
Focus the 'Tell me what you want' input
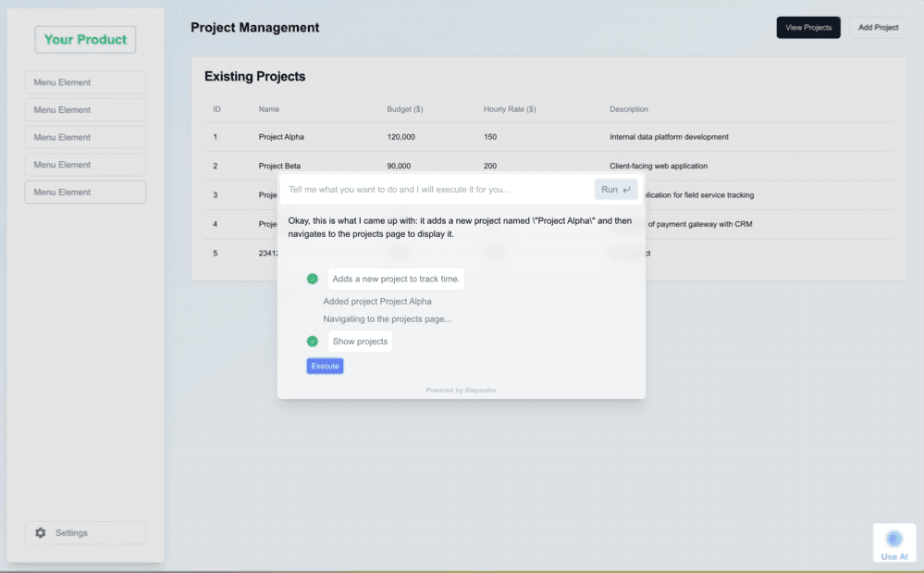(435, 190)
